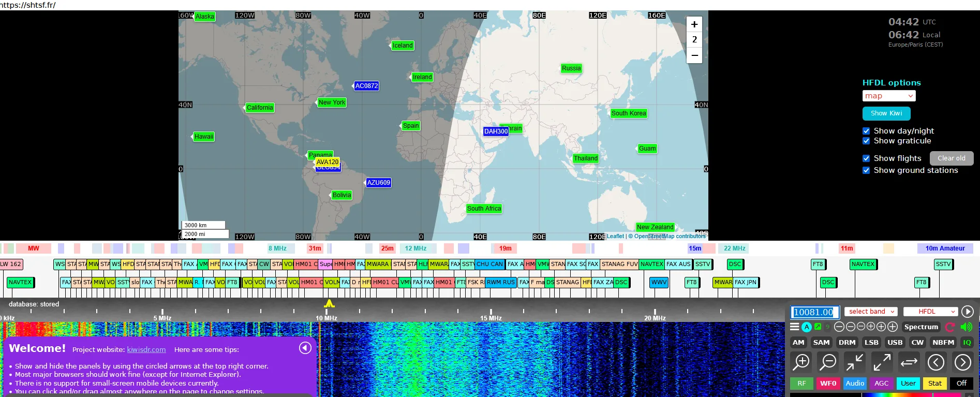
Task: Open the kiwisdr.com project link
Action: click(x=146, y=349)
